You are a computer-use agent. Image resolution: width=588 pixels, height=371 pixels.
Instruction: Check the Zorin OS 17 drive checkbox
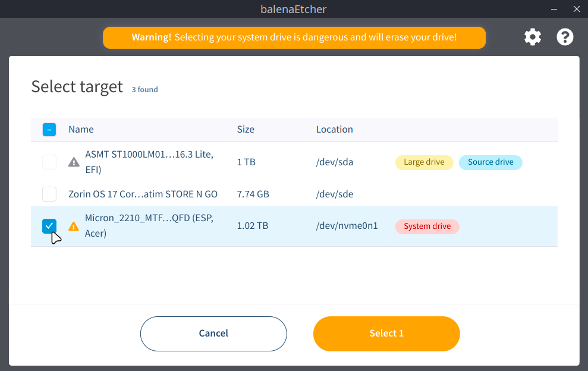point(49,194)
